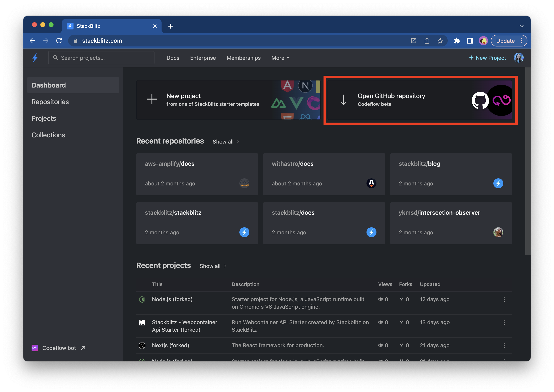Create a New Project via the header button
554x392 pixels.
488,58
